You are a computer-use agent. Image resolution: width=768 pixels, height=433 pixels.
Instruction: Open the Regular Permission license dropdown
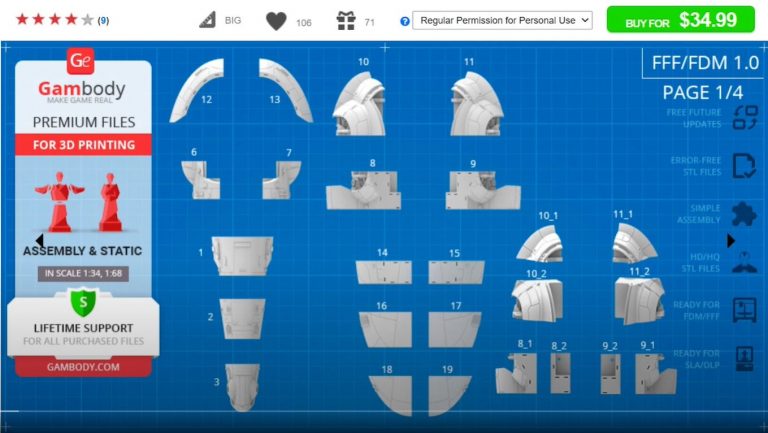[502, 20]
